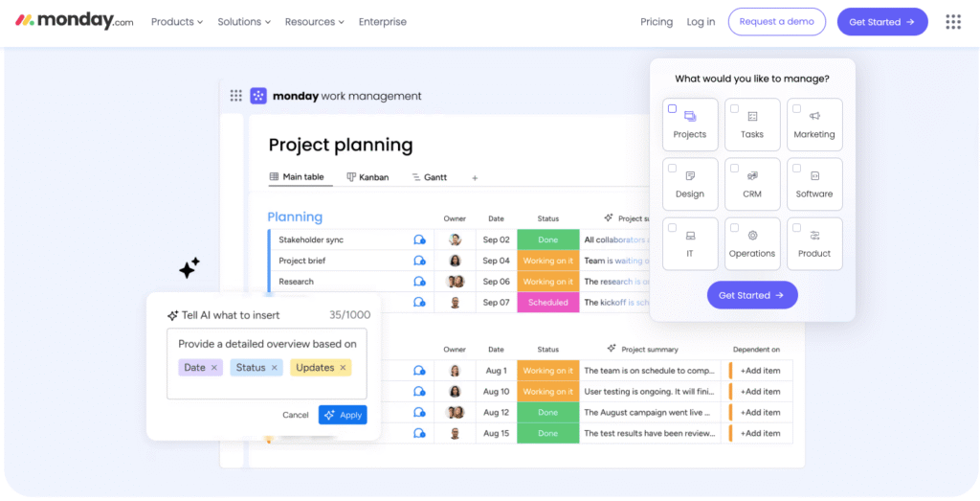This screenshot has width=980, height=501.
Task: Switch to the Main table tab
Action: [297, 177]
